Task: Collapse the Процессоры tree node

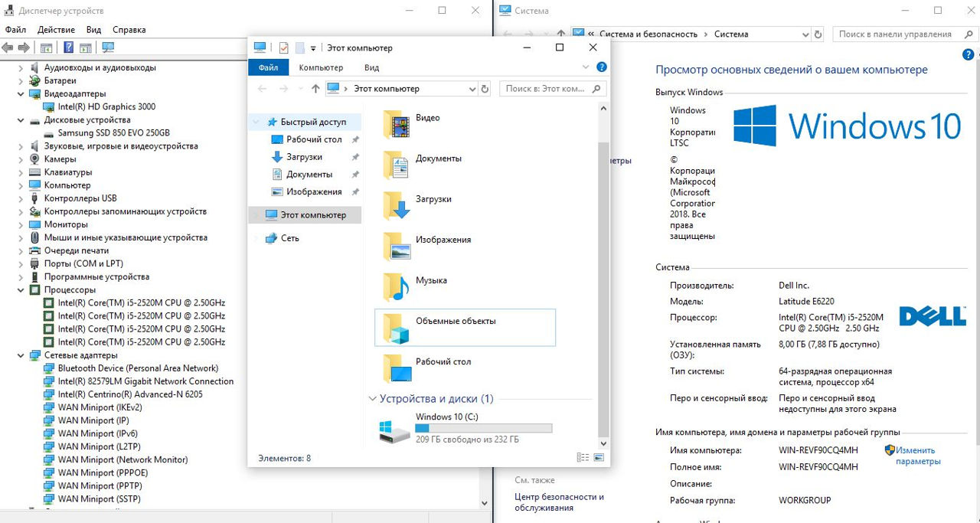Action: point(21,290)
